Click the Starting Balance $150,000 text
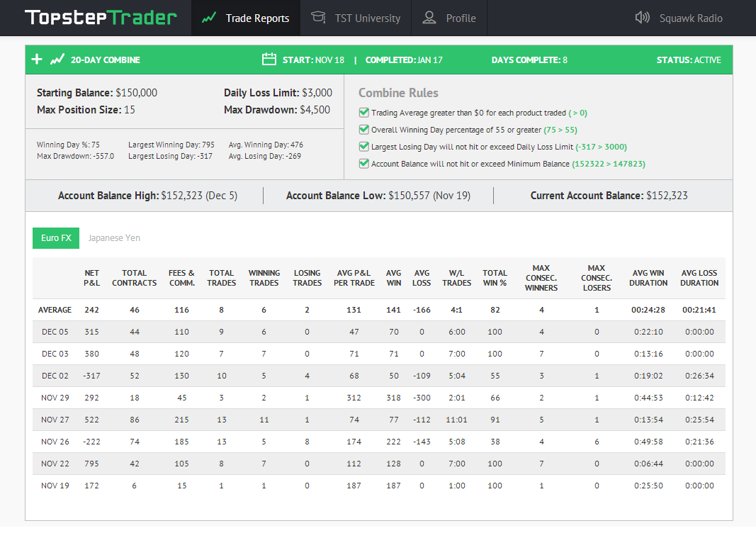This screenshot has width=756, height=538. (97, 93)
